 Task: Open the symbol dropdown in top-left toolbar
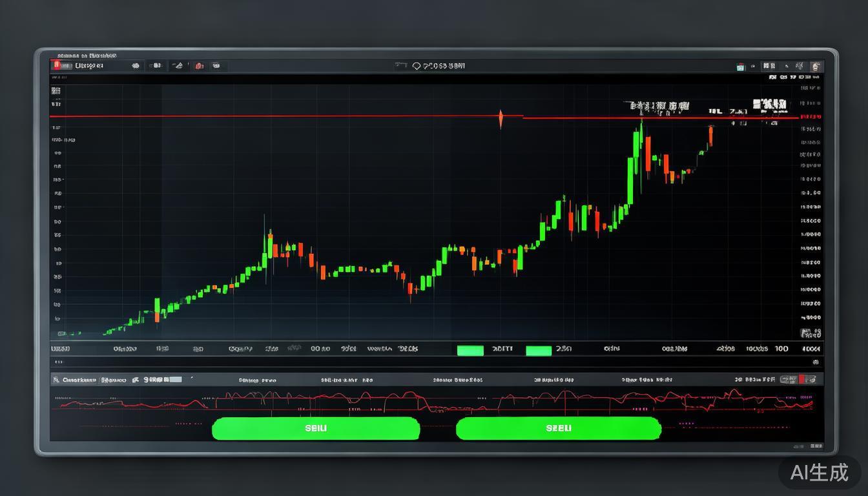click(90, 65)
